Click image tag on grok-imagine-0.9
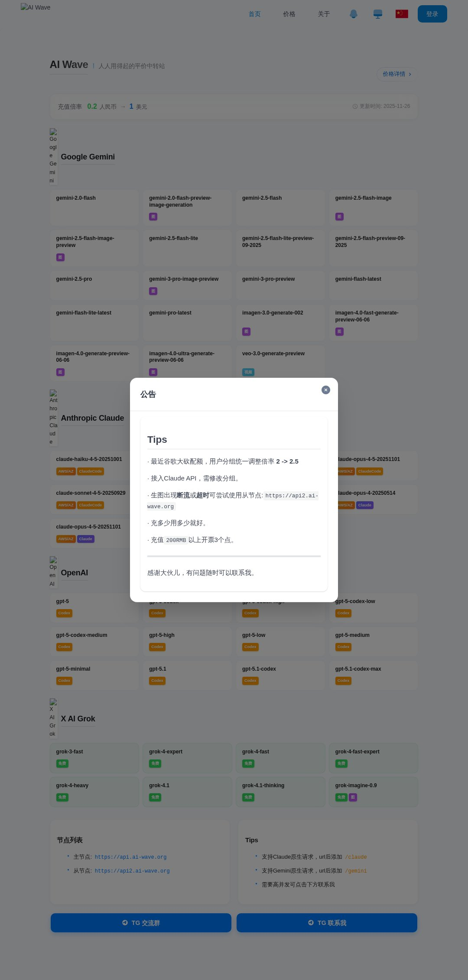 [x=353, y=797]
